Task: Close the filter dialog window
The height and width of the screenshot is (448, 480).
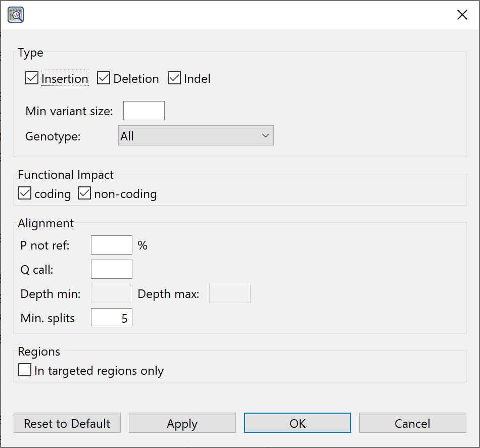Action: pos(462,15)
